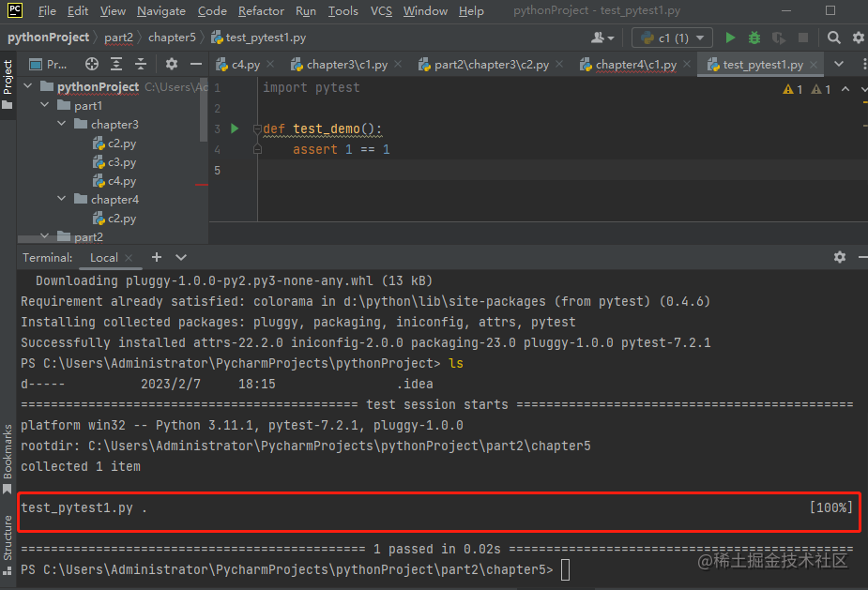Open the Navigate menu
This screenshot has width=868, height=590.
pos(161,11)
